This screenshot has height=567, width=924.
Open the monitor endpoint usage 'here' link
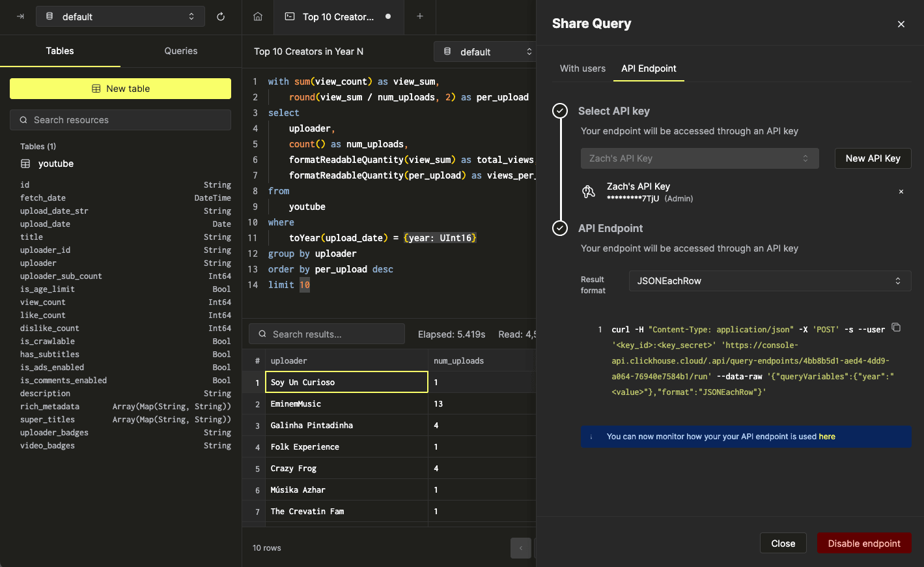tap(827, 437)
